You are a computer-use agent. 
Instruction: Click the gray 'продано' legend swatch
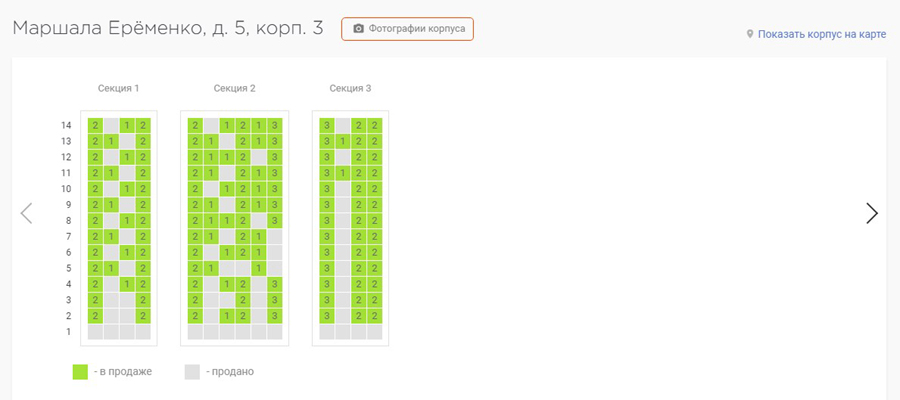coord(192,371)
